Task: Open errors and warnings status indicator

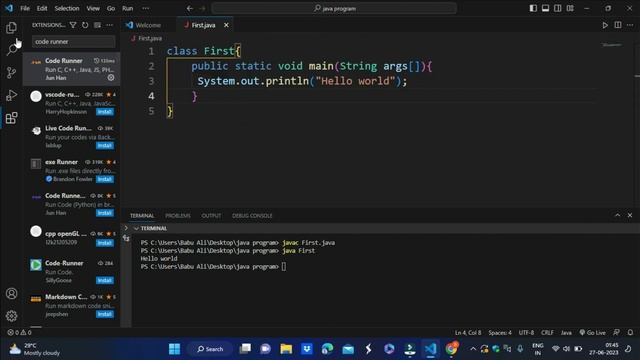Action: coord(19,332)
